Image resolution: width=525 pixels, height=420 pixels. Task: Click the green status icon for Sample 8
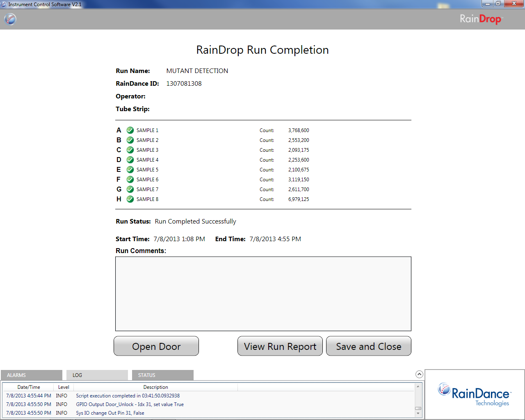click(x=130, y=199)
